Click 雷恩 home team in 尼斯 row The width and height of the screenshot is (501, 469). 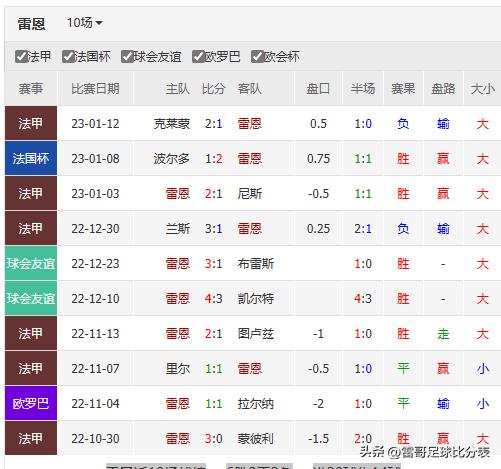(178, 194)
